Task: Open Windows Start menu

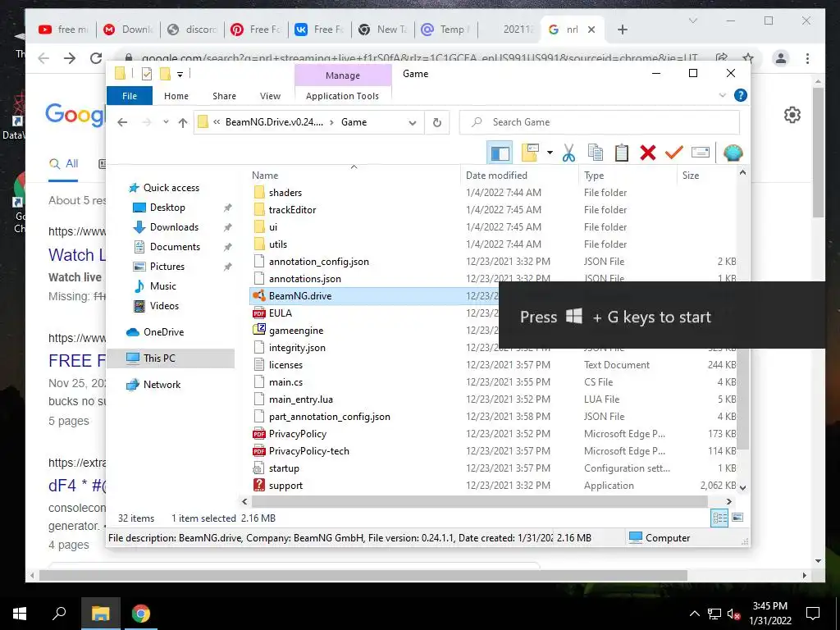Action: (20, 614)
